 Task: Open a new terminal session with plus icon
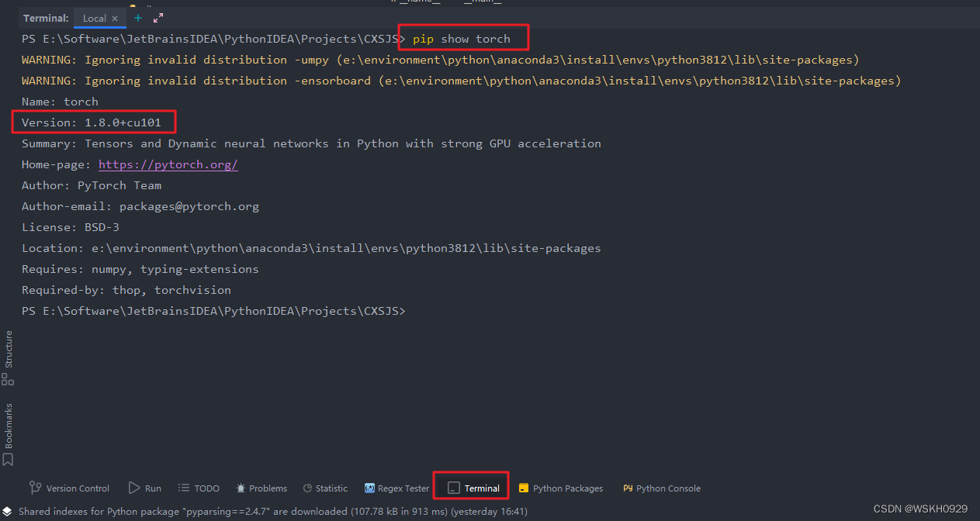point(138,18)
